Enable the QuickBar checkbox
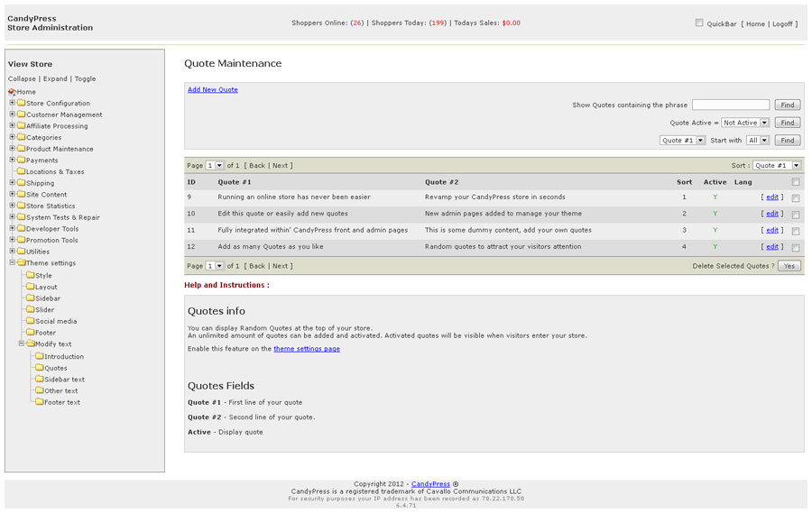The width and height of the screenshot is (812, 513). tap(699, 23)
